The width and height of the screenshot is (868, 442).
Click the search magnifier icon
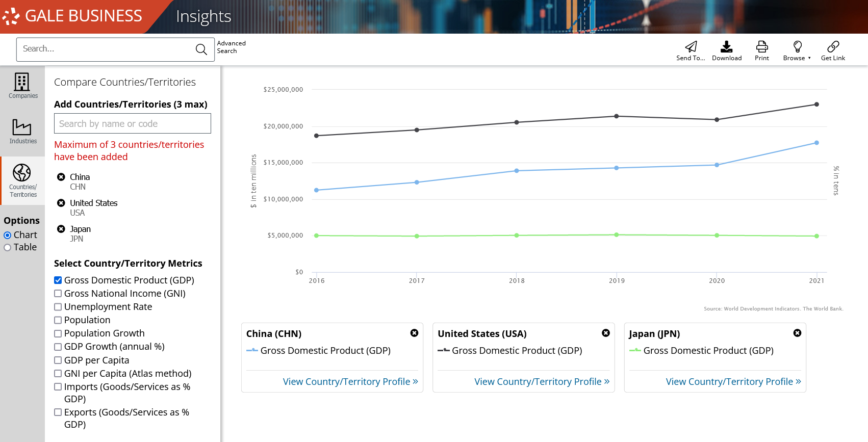tap(201, 49)
